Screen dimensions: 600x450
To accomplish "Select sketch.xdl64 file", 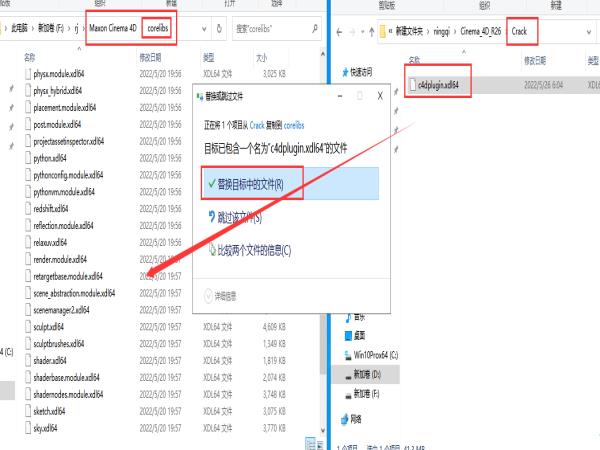I will pyautogui.click(x=46, y=411).
